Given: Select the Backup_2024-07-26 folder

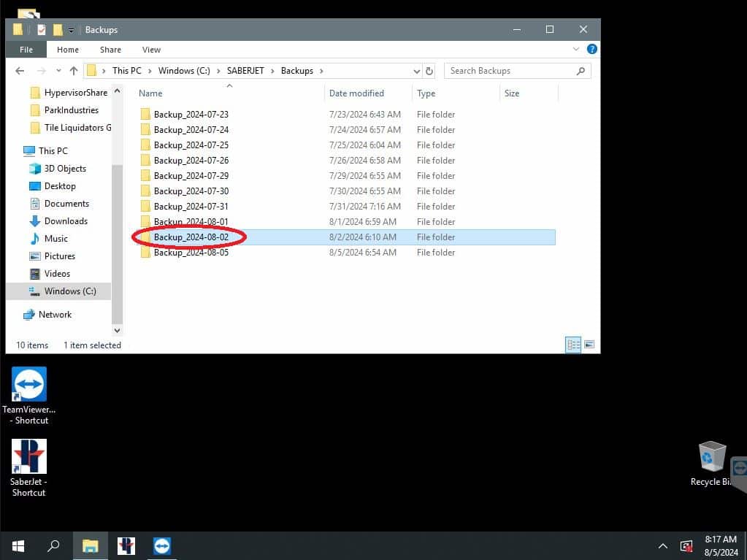Looking at the screenshot, I should coord(191,160).
